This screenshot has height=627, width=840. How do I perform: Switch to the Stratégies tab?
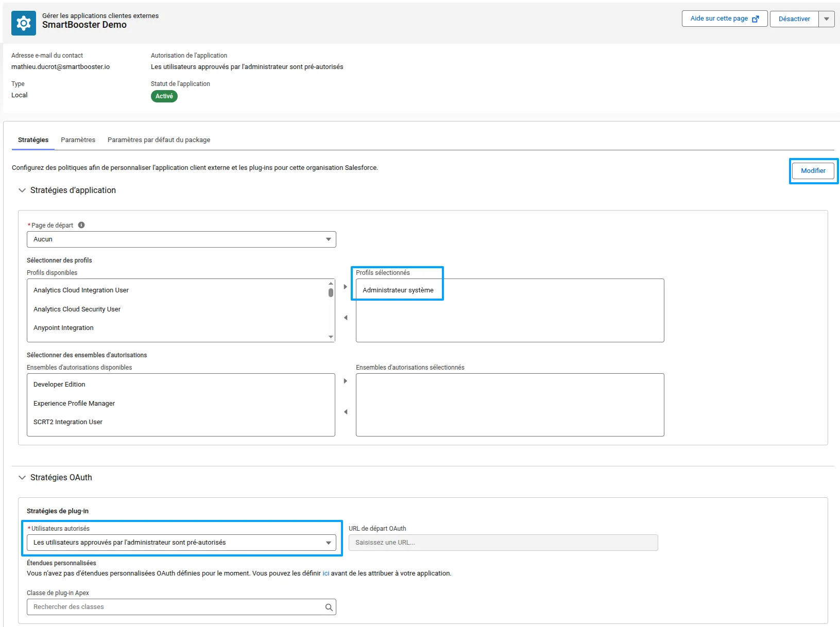click(33, 140)
